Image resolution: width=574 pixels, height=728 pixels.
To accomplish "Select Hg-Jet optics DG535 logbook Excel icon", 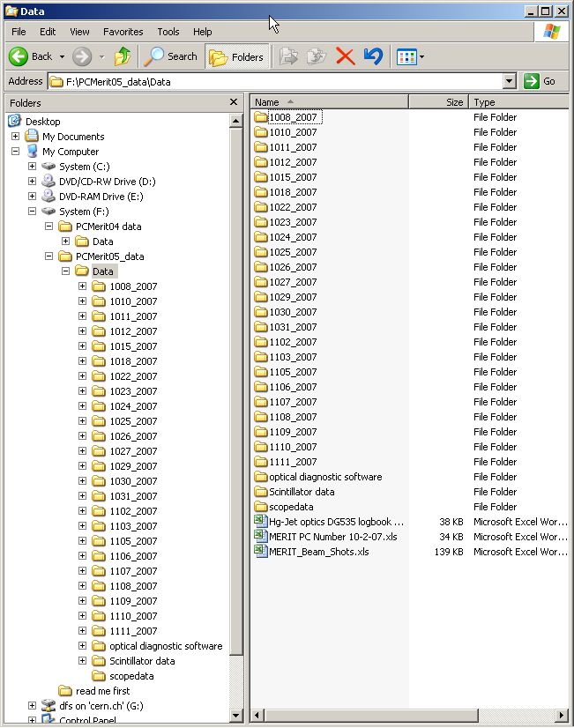I will (260, 521).
